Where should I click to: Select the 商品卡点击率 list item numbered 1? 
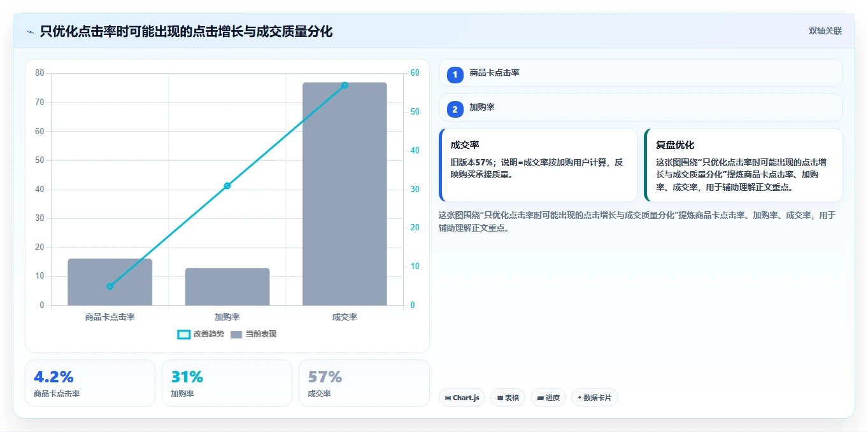641,73
